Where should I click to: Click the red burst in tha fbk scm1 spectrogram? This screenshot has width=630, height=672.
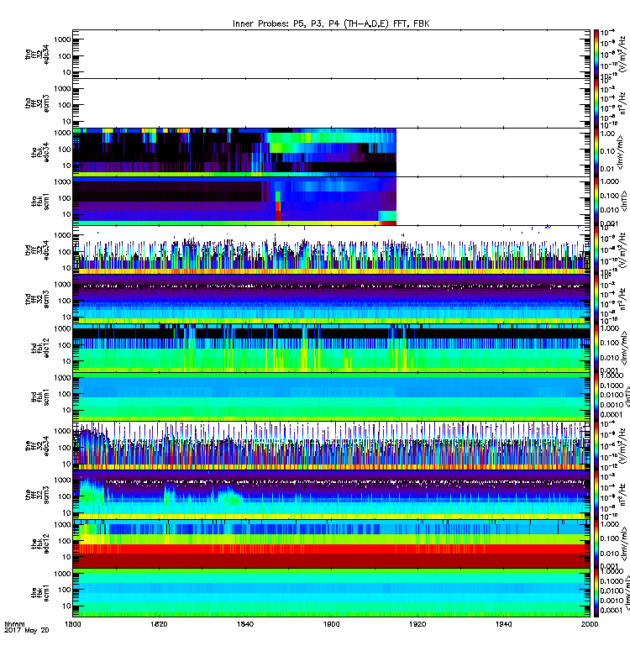(278, 212)
